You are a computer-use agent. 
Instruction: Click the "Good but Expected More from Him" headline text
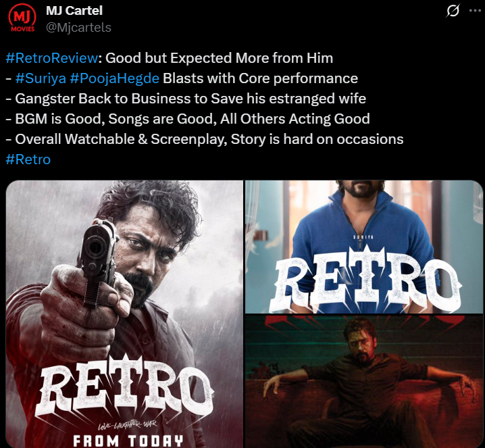tap(220, 58)
